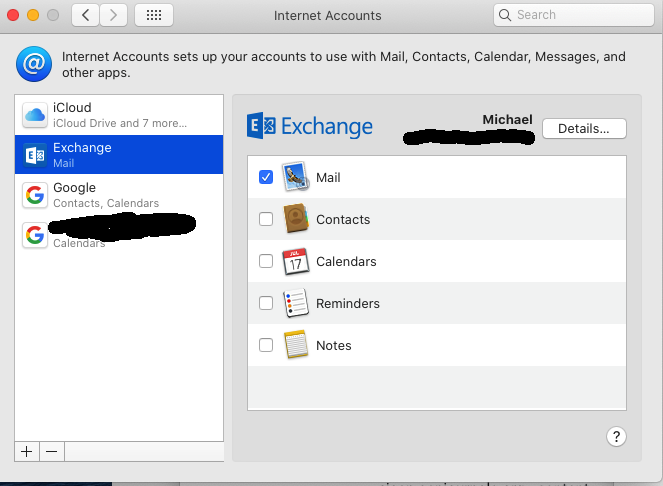
Task: Show all preferences with the grid button
Action: 154,15
